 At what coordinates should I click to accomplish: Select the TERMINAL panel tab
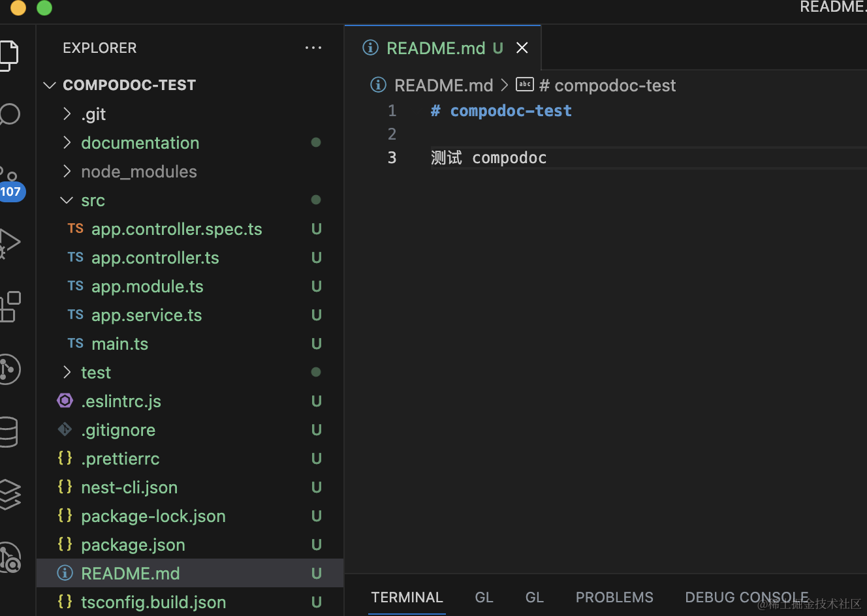tap(407, 597)
